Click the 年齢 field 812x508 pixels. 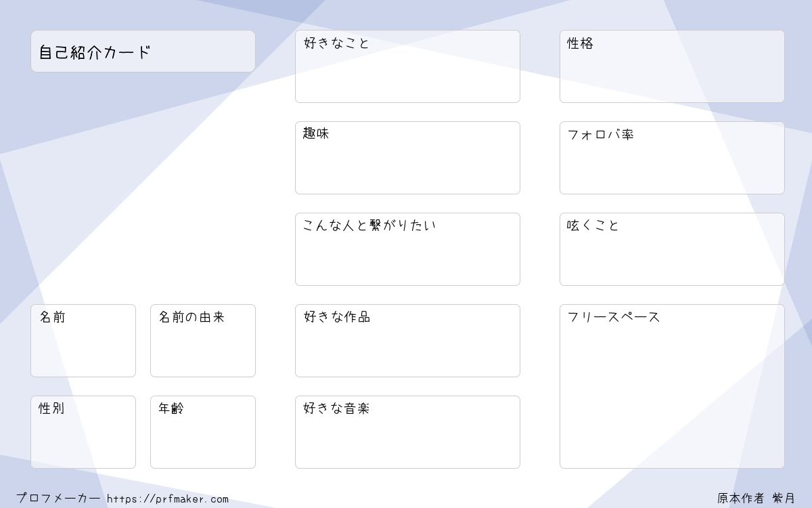203,432
